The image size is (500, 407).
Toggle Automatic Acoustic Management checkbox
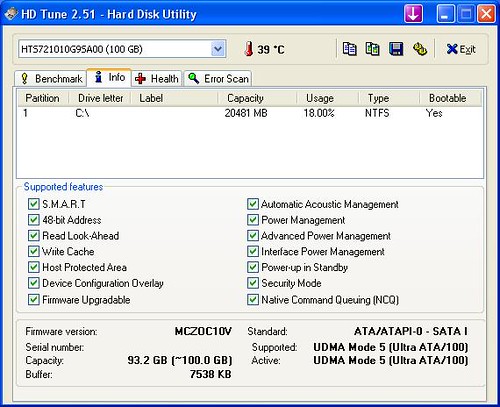coord(253,204)
